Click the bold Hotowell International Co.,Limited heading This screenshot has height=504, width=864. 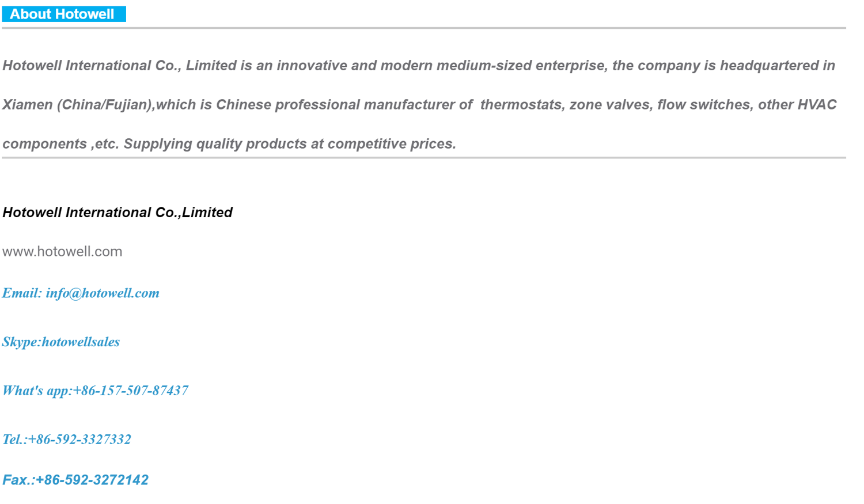[x=118, y=213]
